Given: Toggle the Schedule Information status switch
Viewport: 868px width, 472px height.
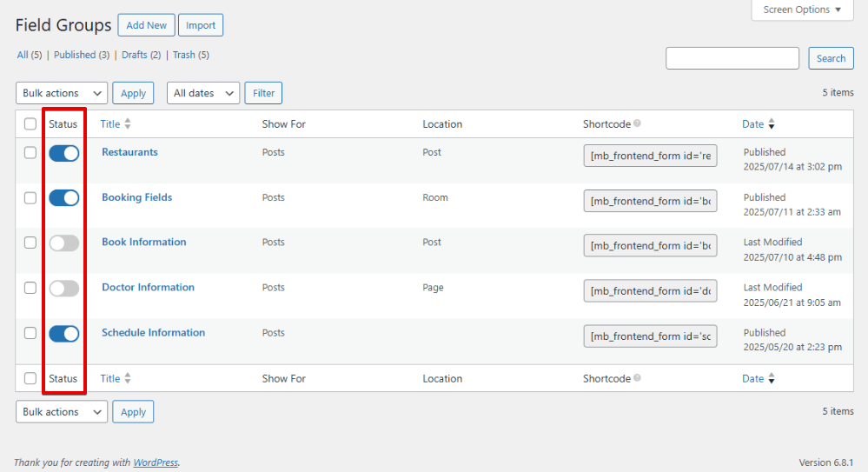Looking at the screenshot, I should [x=64, y=334].
